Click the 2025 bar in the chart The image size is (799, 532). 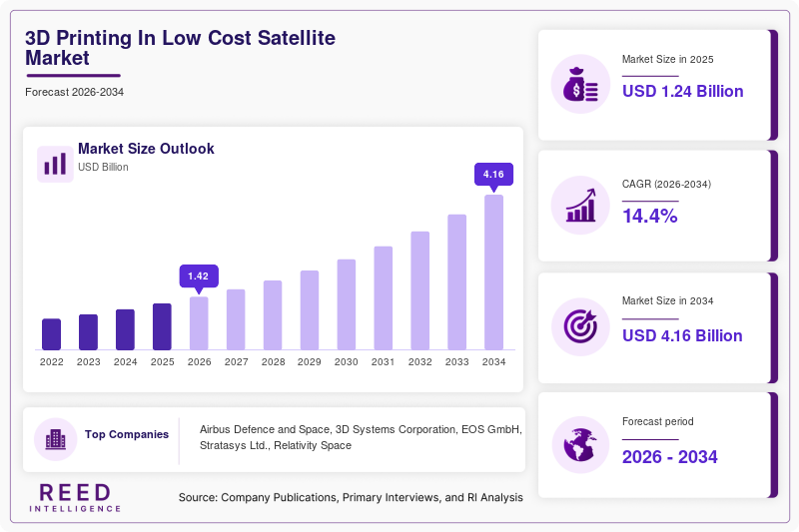[x=162, y=326]
